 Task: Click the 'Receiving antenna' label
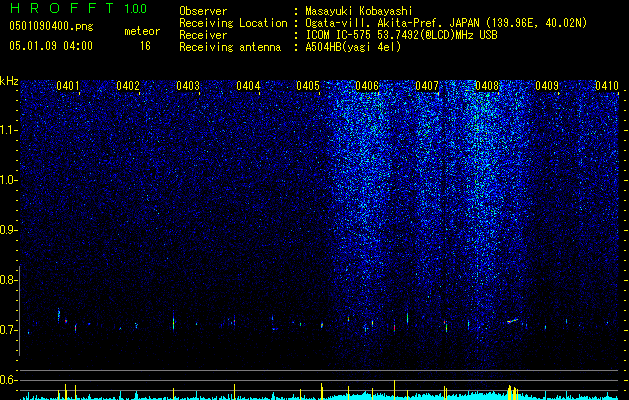(230, 47)
